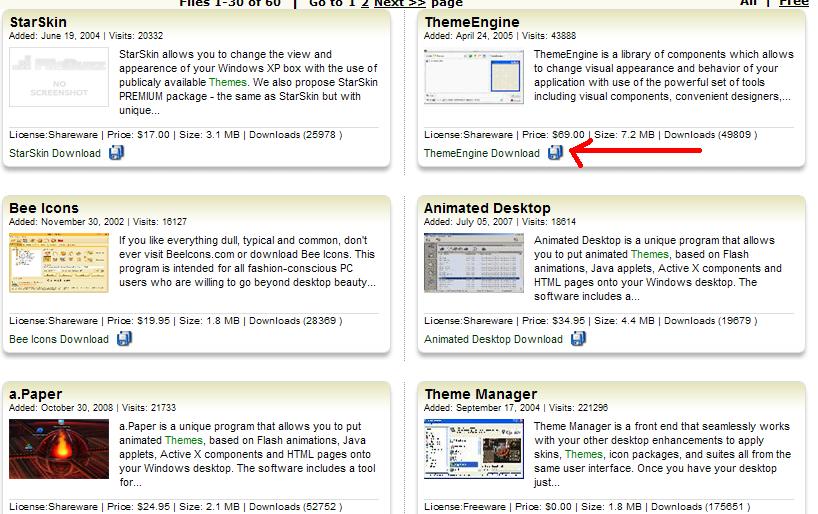The image size is (818, 514).
Task: Click ThemeEngine 'Size: 7.2 MB' text
Action: point(624,135)
